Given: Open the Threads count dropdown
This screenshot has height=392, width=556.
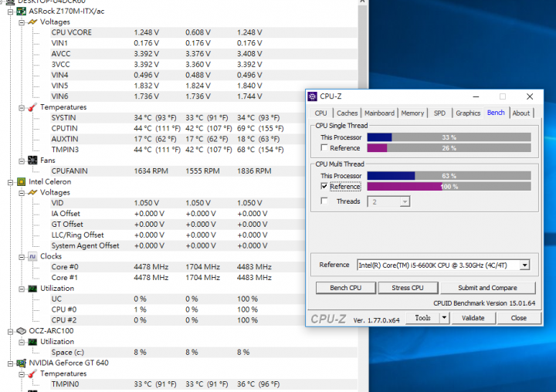Looking at the screenshot, I should tap(405, 201).
